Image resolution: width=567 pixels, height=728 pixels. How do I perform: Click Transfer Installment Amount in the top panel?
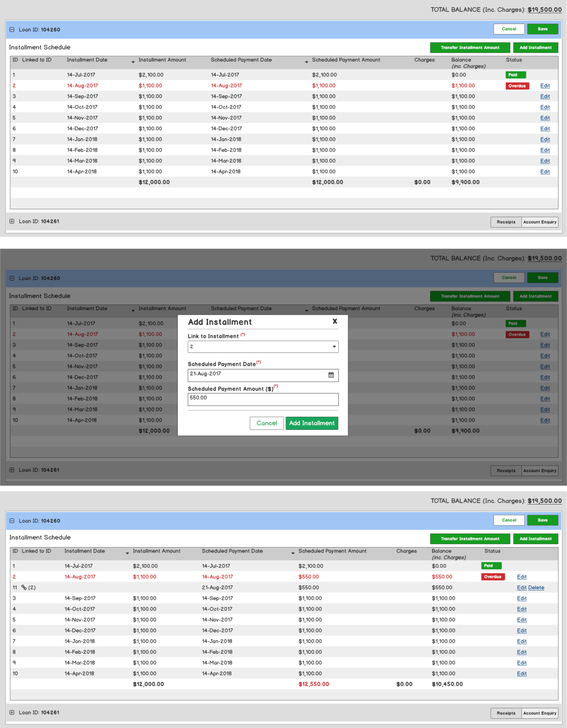[470, 48]
